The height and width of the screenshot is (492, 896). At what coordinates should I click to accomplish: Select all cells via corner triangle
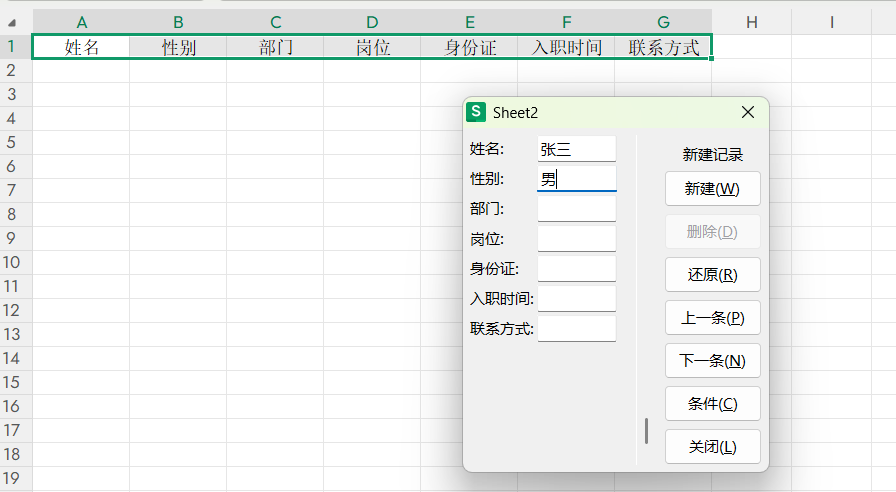[12, 23]
